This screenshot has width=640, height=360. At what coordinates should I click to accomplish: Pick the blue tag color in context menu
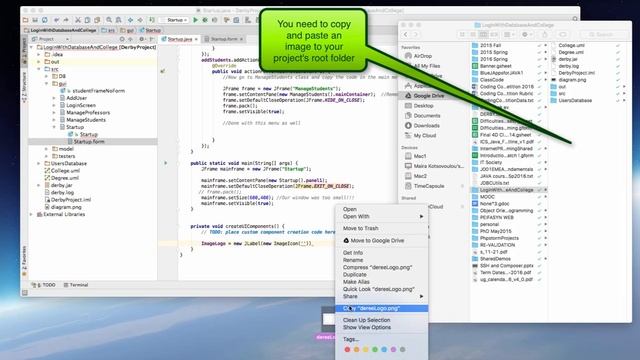point(384,350)
